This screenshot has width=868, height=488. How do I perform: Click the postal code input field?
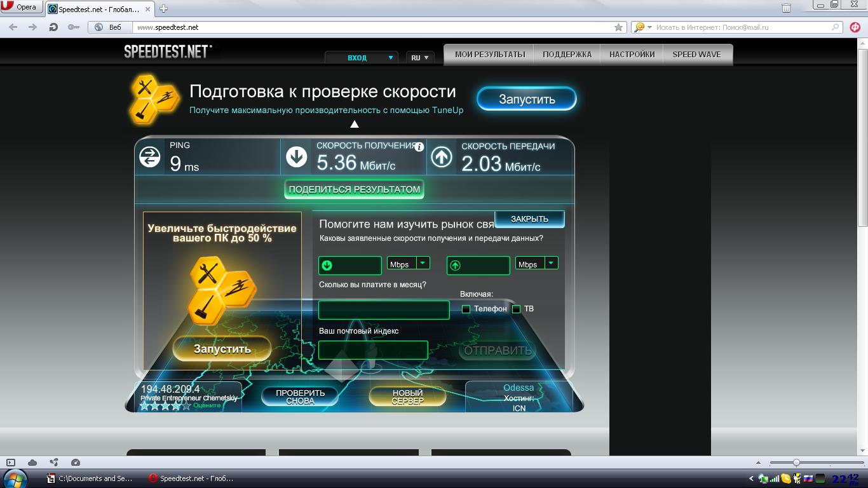pos(373,350)
